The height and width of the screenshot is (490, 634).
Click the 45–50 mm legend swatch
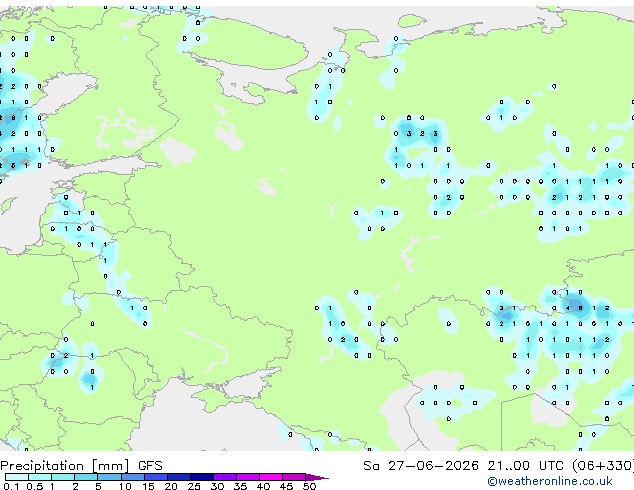[294, 477]
